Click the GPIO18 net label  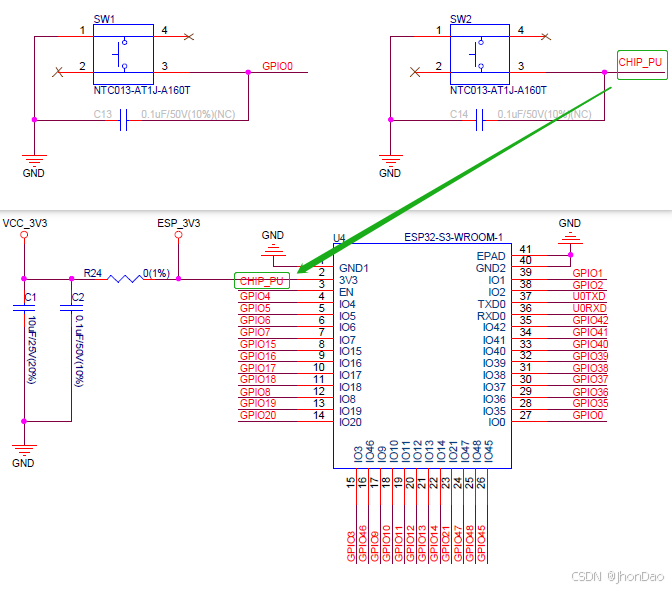(258, 380)
